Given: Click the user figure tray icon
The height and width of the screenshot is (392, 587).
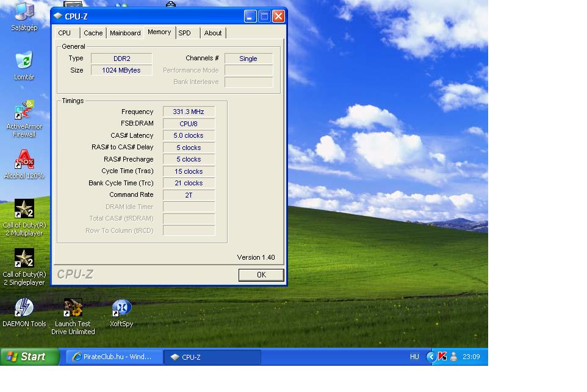Looking at the screenshot, I should (x=453, y=357).
